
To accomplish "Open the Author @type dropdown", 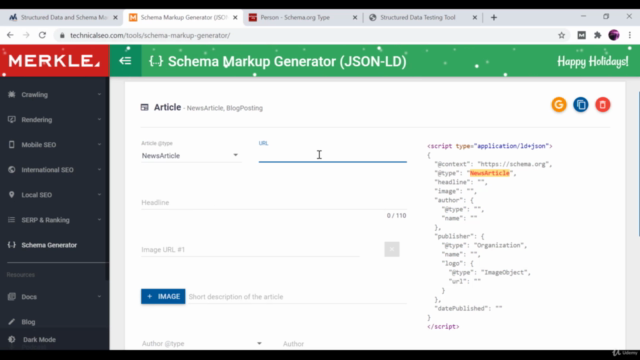I will pos(202,344).
